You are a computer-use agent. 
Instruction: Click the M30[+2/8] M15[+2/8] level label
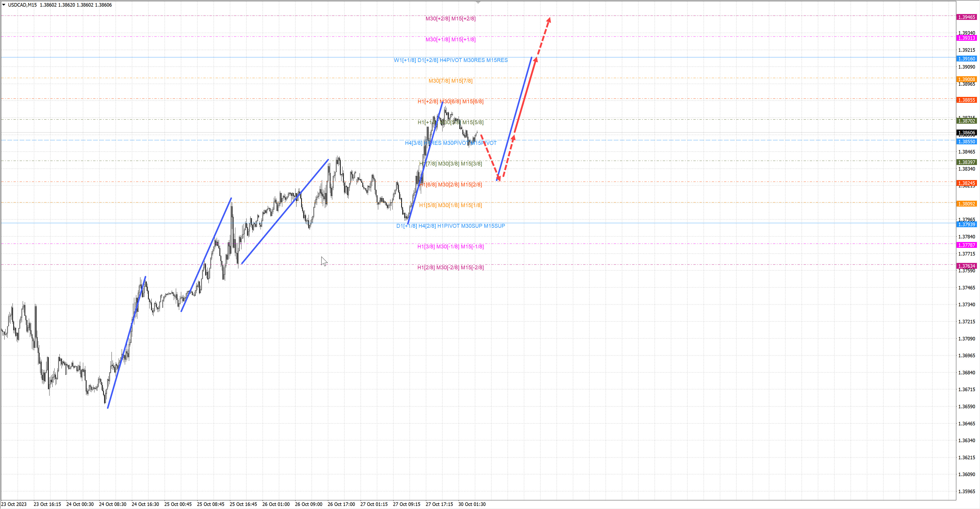[x=450, y=19]
